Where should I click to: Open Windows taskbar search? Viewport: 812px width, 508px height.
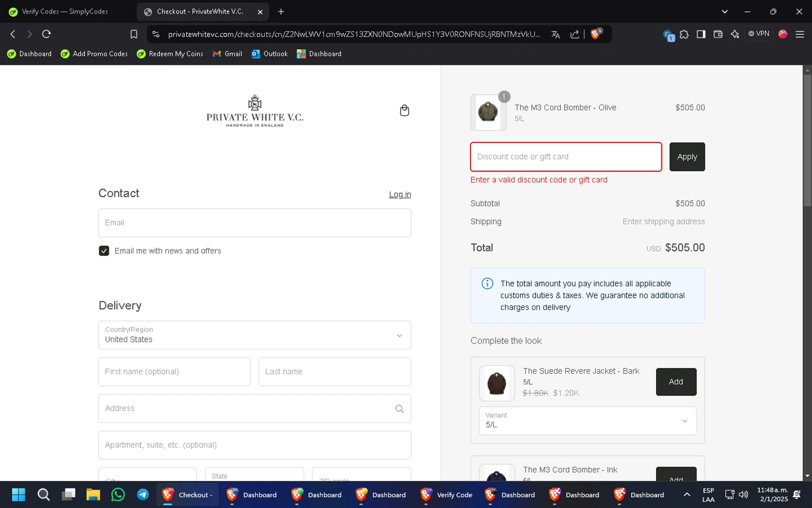pyautogui.click(x=43, y=494)
